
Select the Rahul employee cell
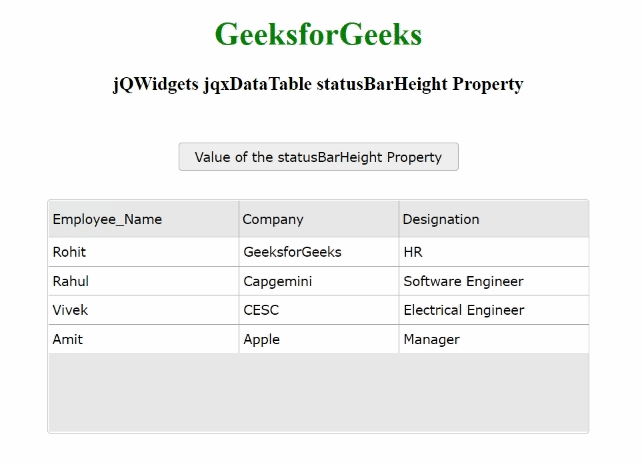coord(143,281)
